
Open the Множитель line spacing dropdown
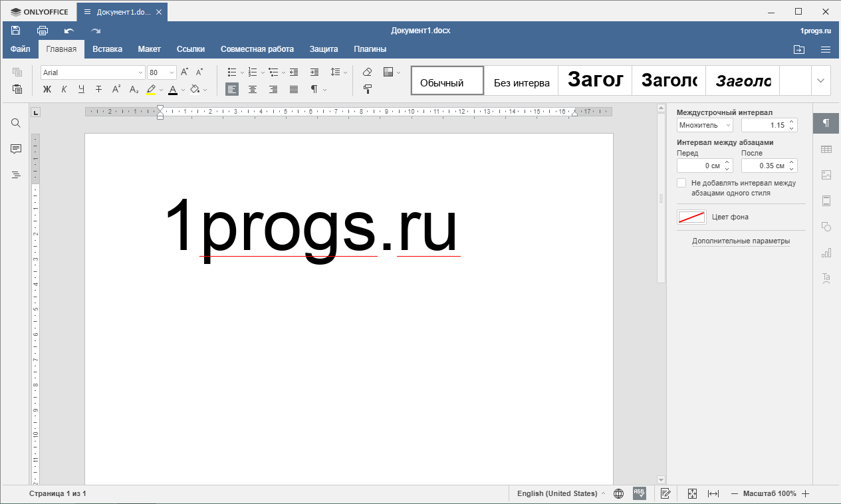pos(705,125)
